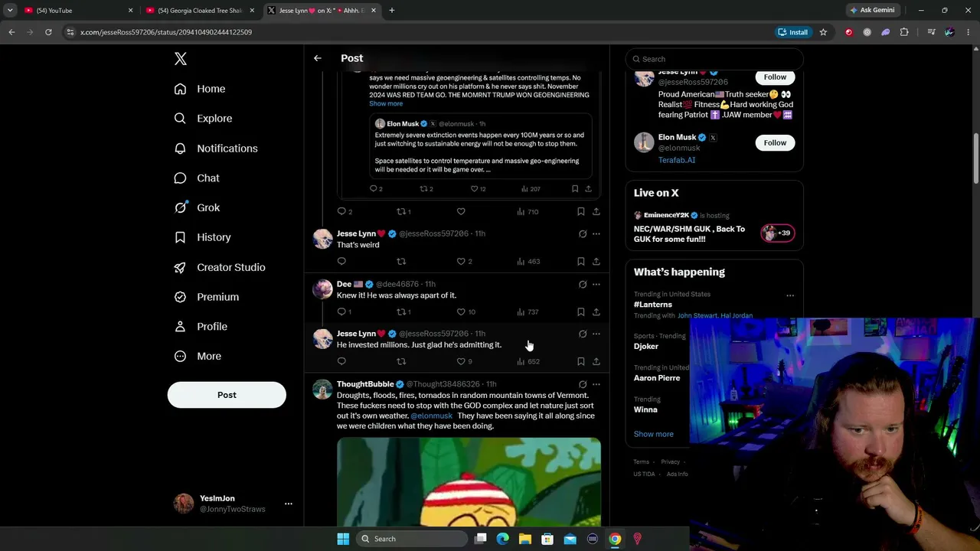980x551 pixels.
Task: Open the Explore page
Action: pos(203,119)
